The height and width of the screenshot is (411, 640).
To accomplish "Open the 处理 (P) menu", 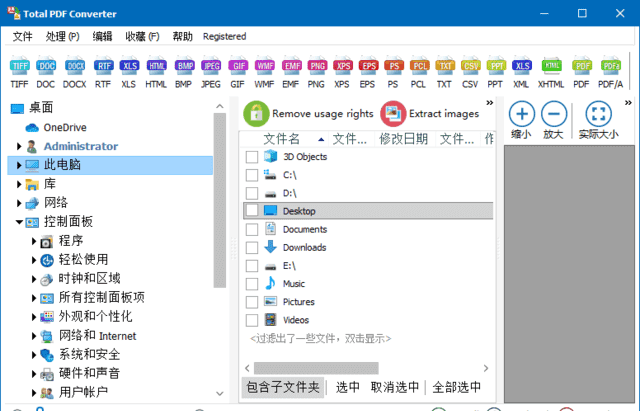I will tap(62, 36).
